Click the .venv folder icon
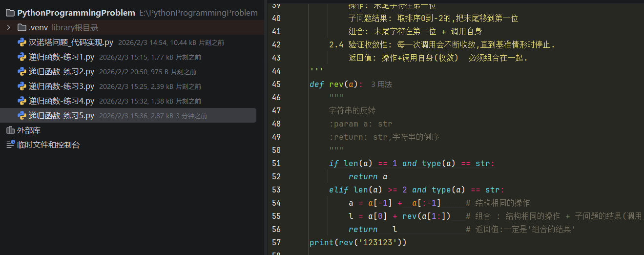644x255 pixels. tap(21, 27)
